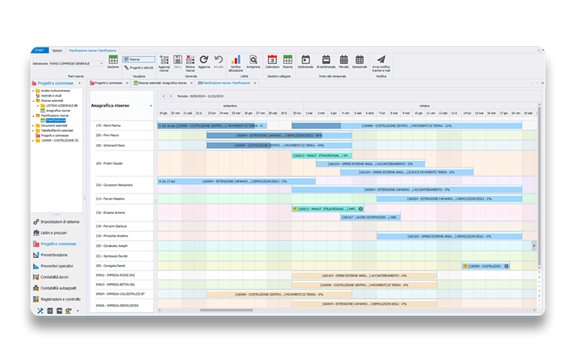Click the Elimina risorsa icon
The width and height of the screenshot is (576, 362).
coord(190,63)
